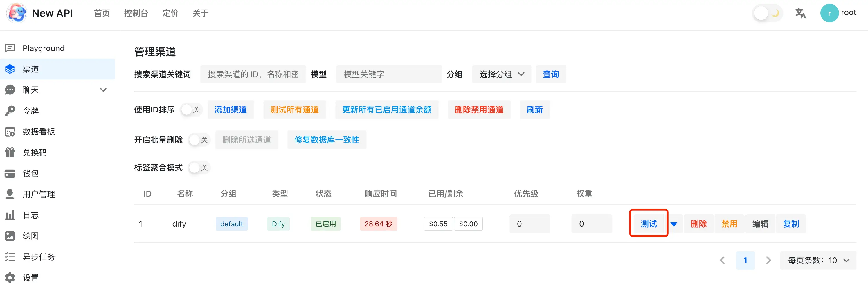868x291 pixels.
Task: Click 编辑 button for dify channel
Action: point(760,224)
